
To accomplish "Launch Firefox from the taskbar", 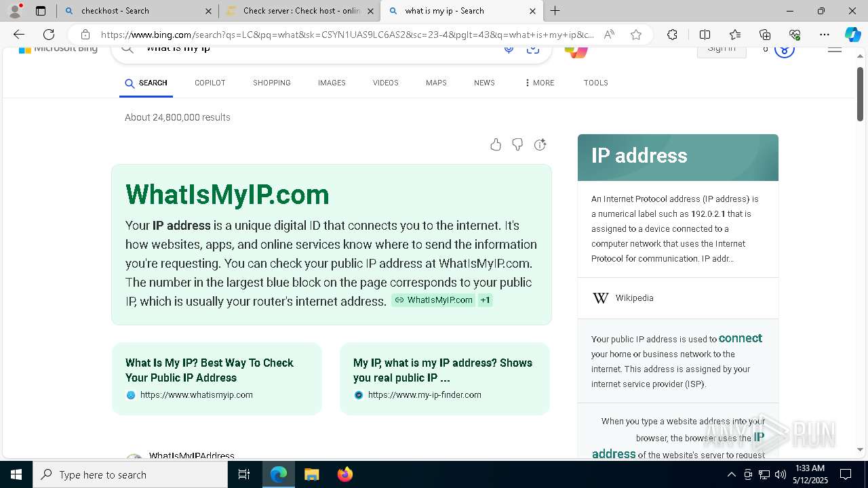I will [344, 474].
